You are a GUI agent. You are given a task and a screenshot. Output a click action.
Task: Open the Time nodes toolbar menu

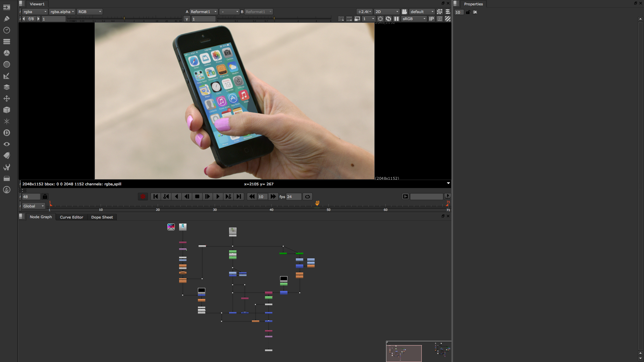(x=6, y=30)
